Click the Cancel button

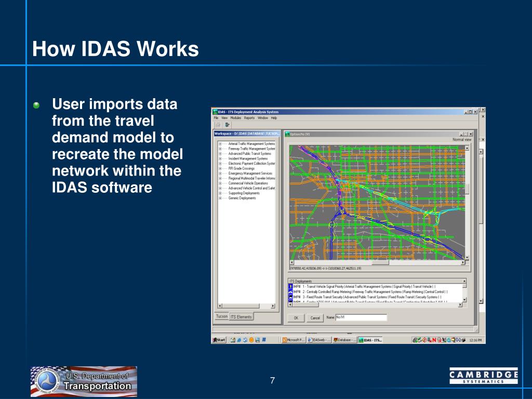315,318
